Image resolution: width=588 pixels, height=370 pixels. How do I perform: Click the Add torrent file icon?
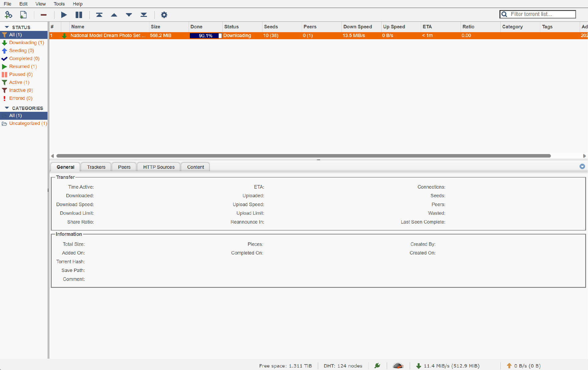tap(23, 15)
